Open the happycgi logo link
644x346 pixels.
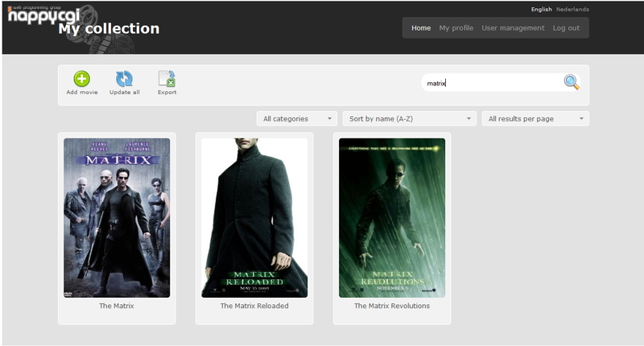[x=43, y=15]
